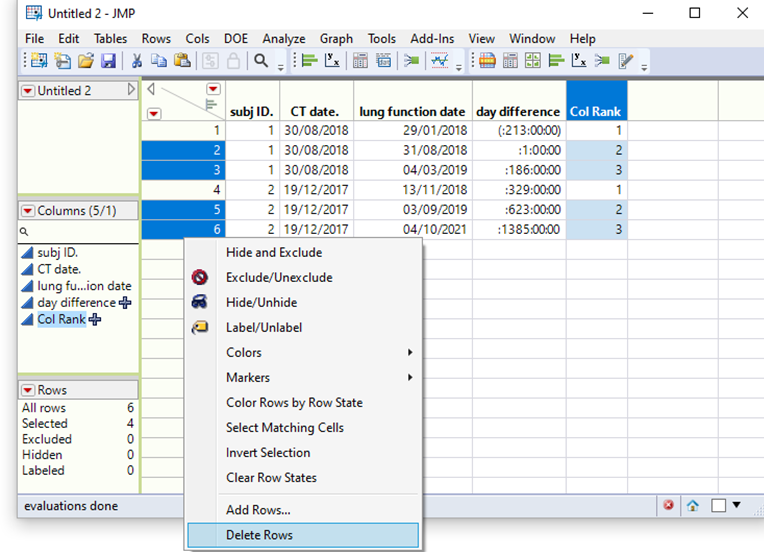764x552 pixels.
Task: Click the Label tag icon in context menu
Action: (200, 327)
